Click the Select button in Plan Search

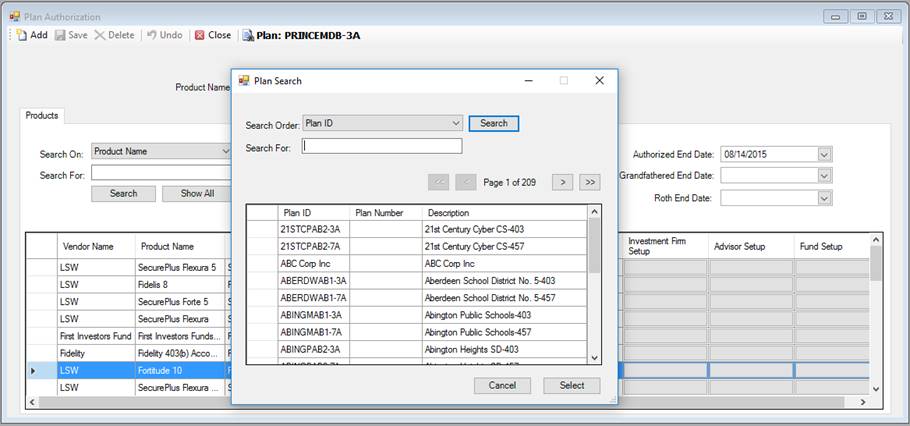[572, 385]
